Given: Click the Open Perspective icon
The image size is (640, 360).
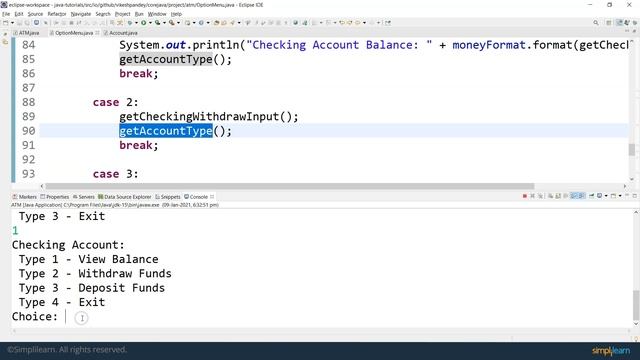Looking at the screenshot, I should click(x=609, y=23).
